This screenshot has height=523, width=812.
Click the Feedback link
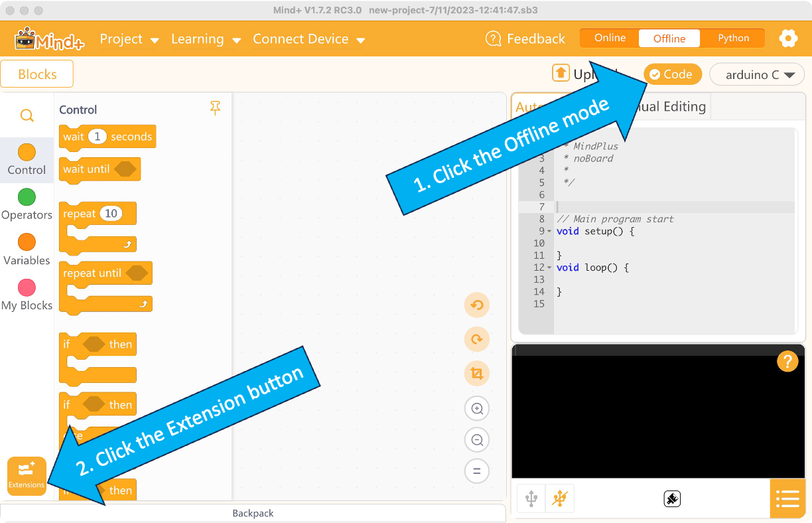click(x=525, y=39)
